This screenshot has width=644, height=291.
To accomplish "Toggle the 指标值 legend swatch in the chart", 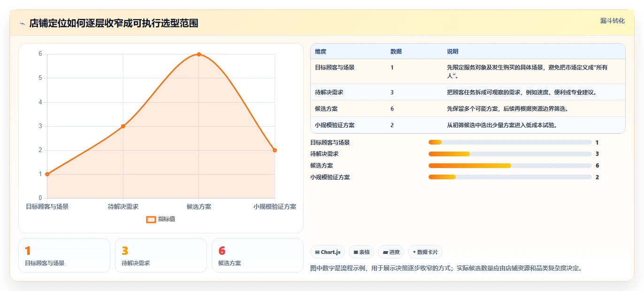I will click(x=151, y=219).
